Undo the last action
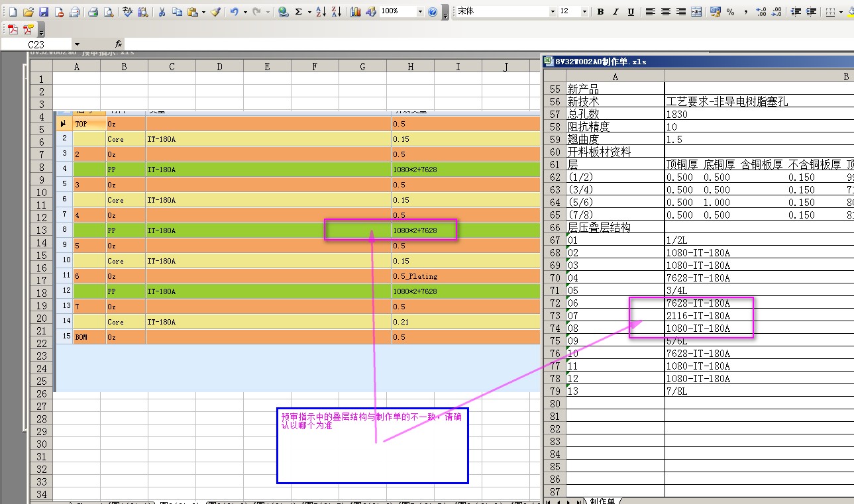Image resolution: width=854 pixels, height=504 pixels. (x=235, y=12)
